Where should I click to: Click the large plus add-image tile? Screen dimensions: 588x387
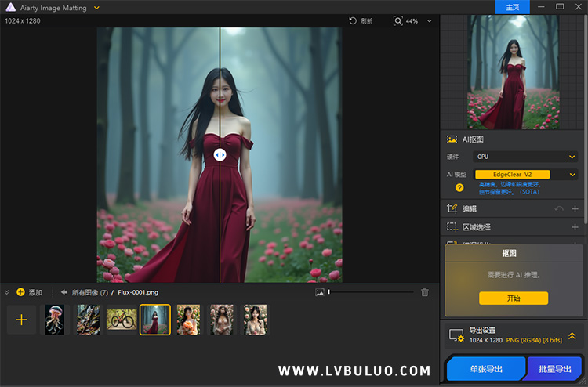tap(21, 320)
